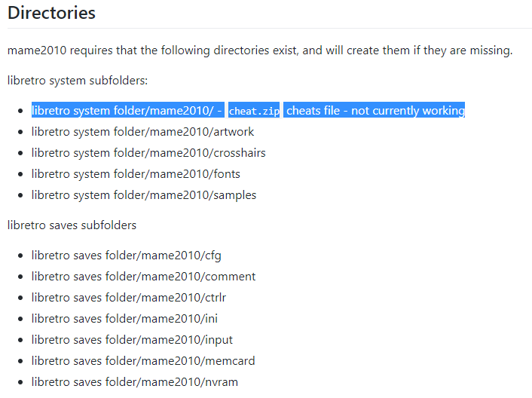This screenshot has width=532, height=398.
Task: Click the mame2010/crosshairs list item
Action: (148, 153)
